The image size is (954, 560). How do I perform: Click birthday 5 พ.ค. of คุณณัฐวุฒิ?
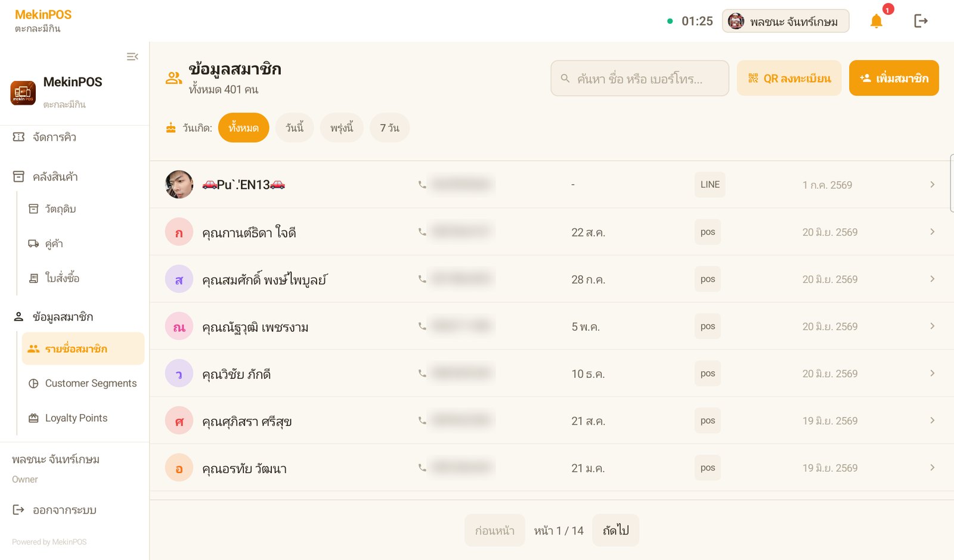click(586, 326)
